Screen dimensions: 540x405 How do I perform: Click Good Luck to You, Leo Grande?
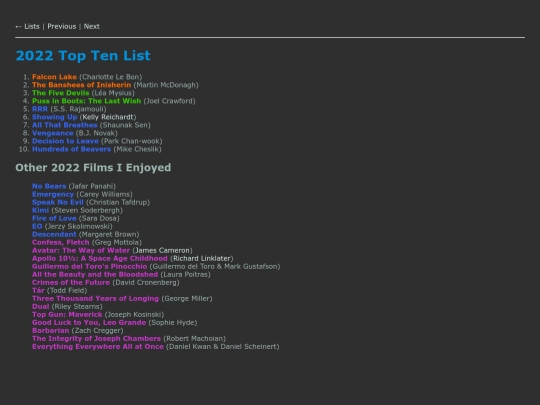89,323
